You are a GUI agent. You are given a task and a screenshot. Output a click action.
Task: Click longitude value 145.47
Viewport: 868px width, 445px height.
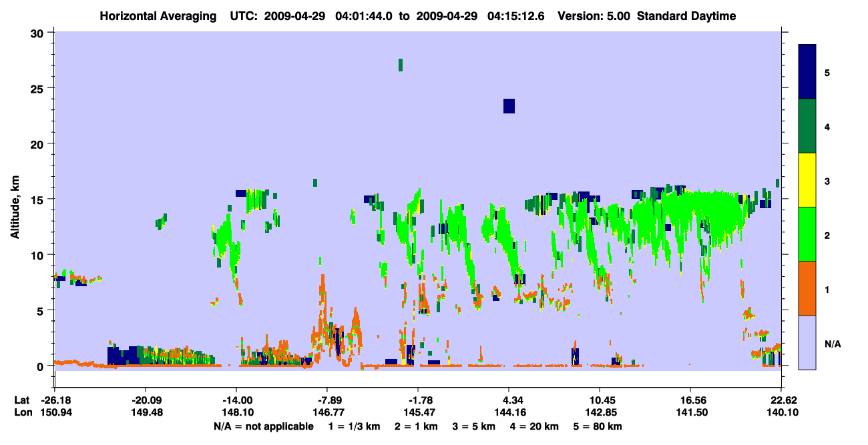[x=418, y=413]
